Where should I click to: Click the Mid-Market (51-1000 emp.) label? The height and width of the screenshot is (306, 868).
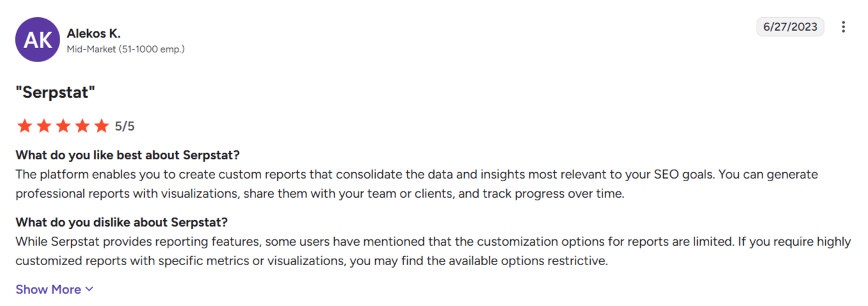tap(125, 49)
